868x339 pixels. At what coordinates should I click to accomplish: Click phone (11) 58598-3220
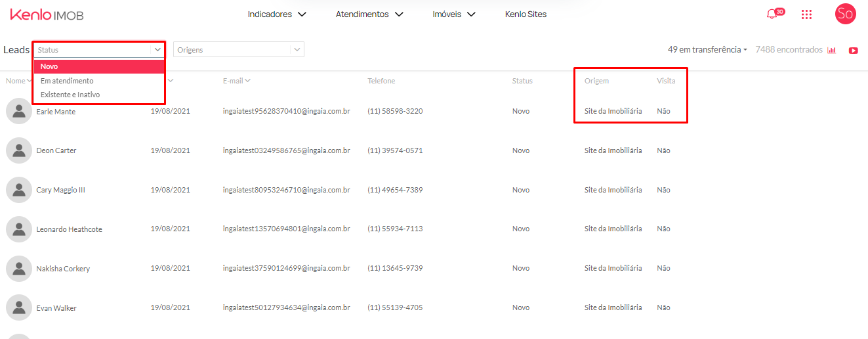coord(395,111)
